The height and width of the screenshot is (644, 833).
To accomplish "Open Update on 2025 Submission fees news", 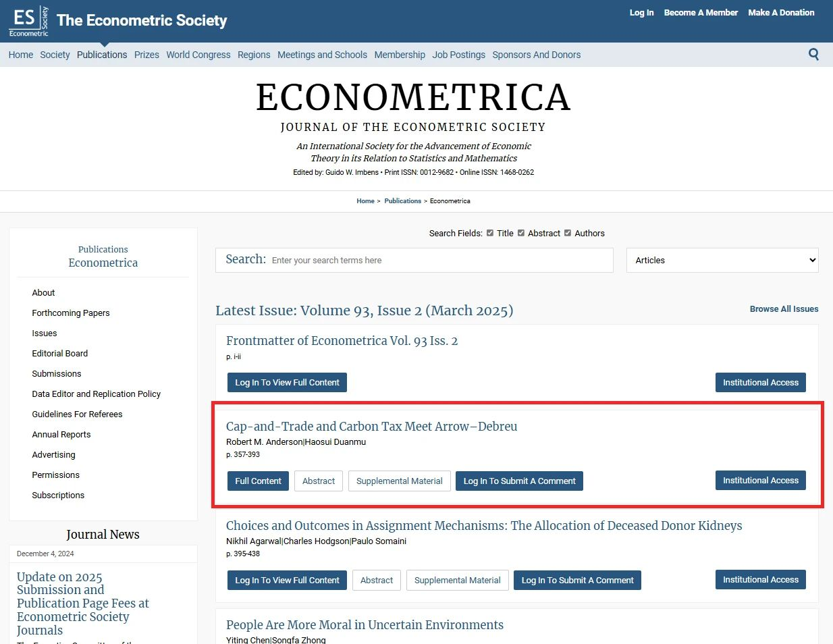I will (83, 603).
